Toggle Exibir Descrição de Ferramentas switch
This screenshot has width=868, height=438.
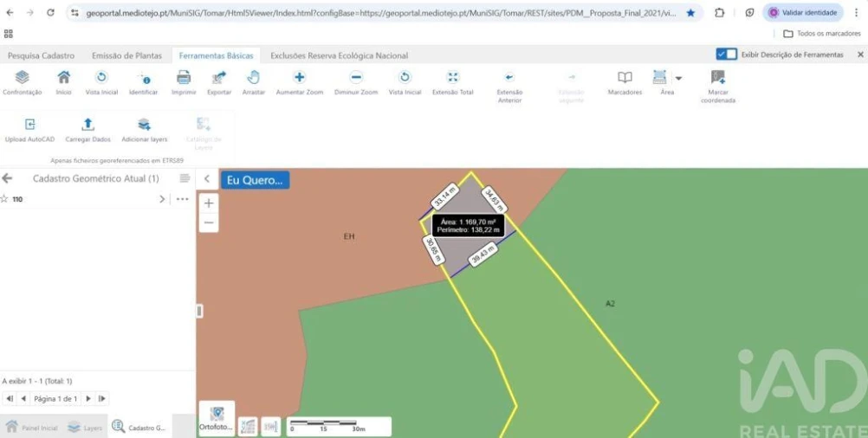click(x=726, y=55)
